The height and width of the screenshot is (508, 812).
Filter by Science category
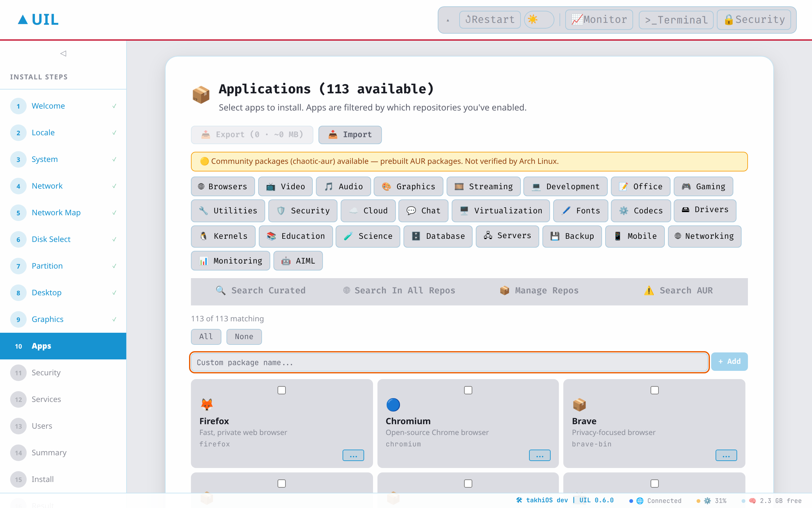(368, 237)
